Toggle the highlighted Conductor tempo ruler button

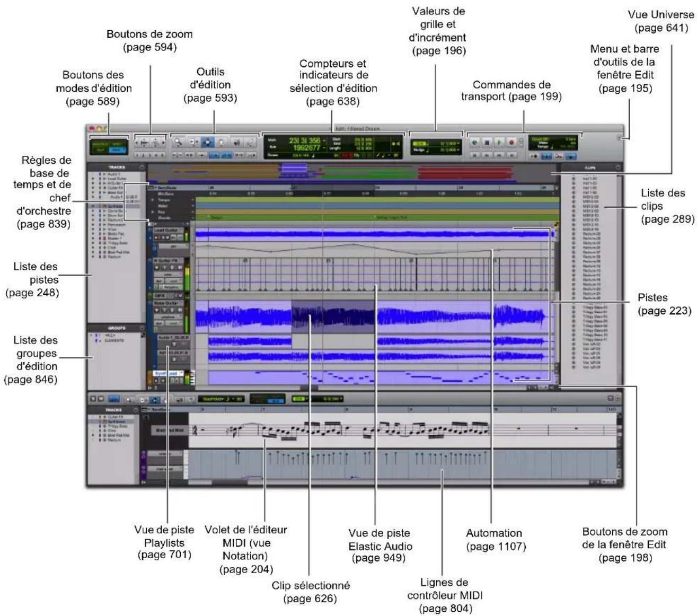coord(571,156)
